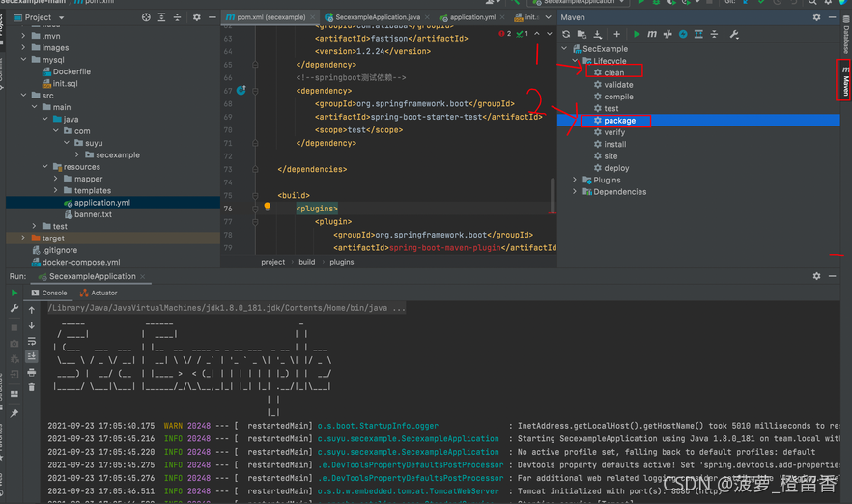Collapse all in Project panel

click(177, 17)
